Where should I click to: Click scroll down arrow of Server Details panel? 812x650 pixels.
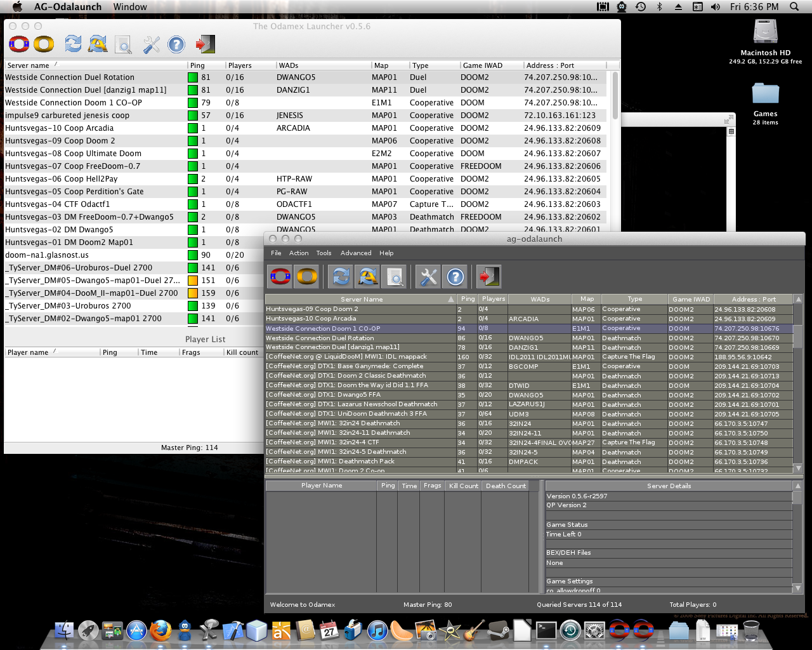pyautogui.click(x=797, y=588)
